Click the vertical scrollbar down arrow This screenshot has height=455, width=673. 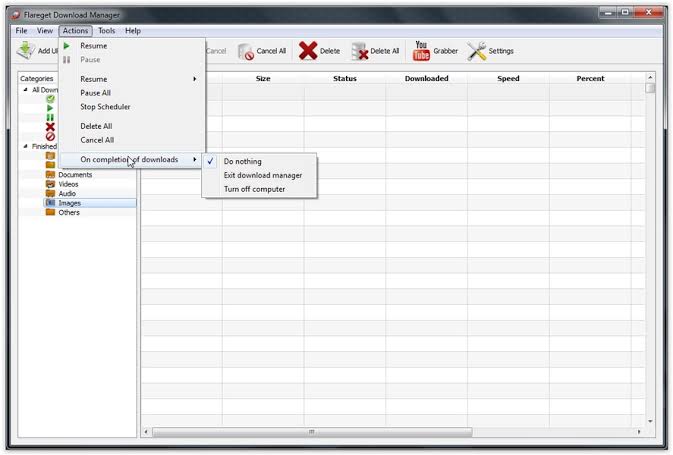point(650,422)
